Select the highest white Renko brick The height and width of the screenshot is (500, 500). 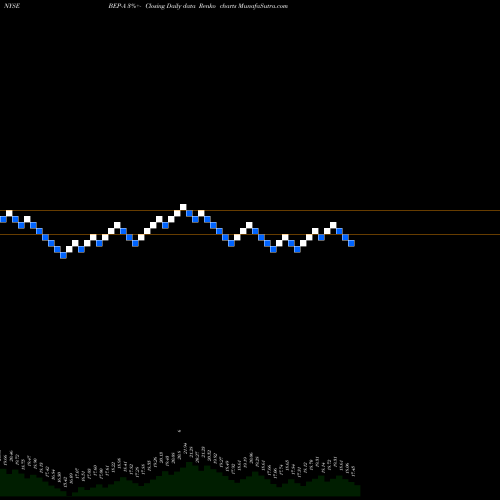pos(183,207)
